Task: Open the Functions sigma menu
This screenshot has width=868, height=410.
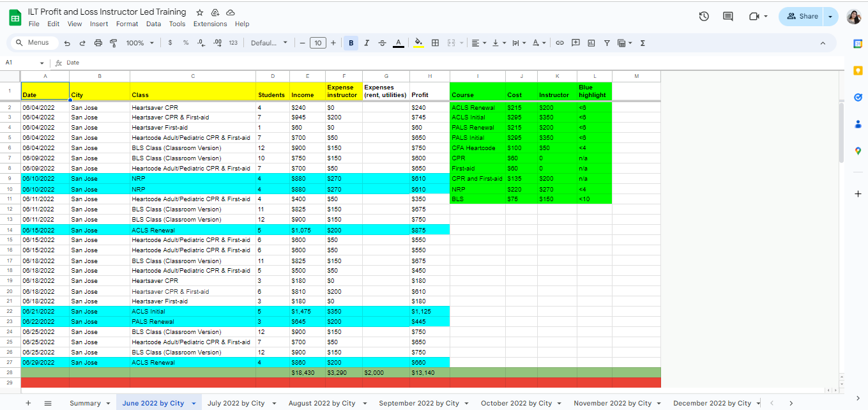Action: [x=643, y=43]
